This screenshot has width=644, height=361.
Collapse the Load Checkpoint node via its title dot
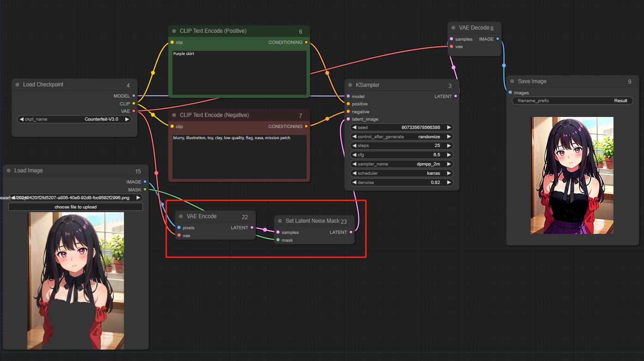(x=18, y=85)
